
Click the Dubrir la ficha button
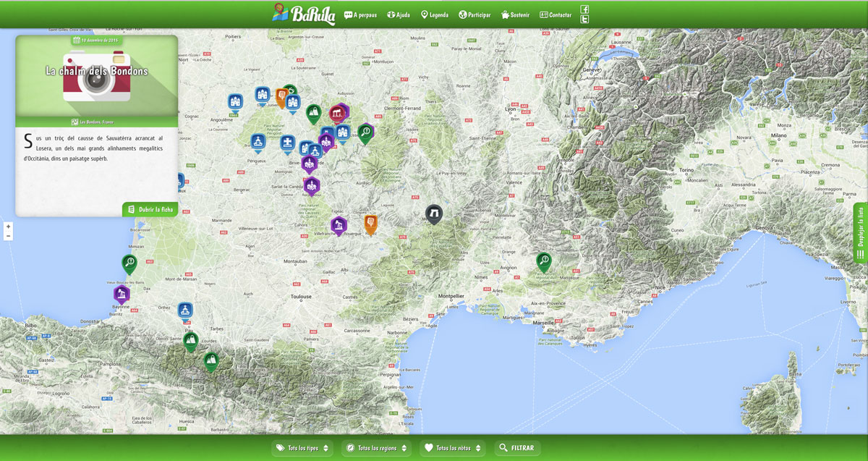point(150,209)
